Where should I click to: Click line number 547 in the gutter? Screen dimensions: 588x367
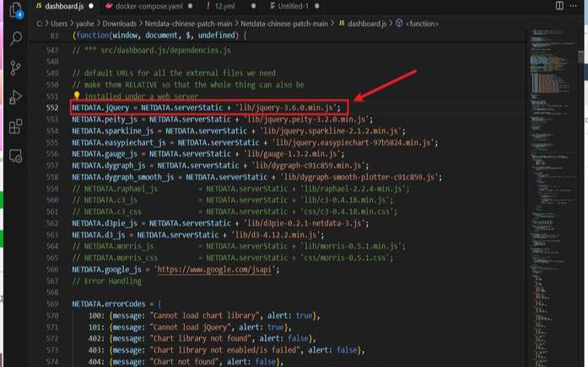[52, 51]
